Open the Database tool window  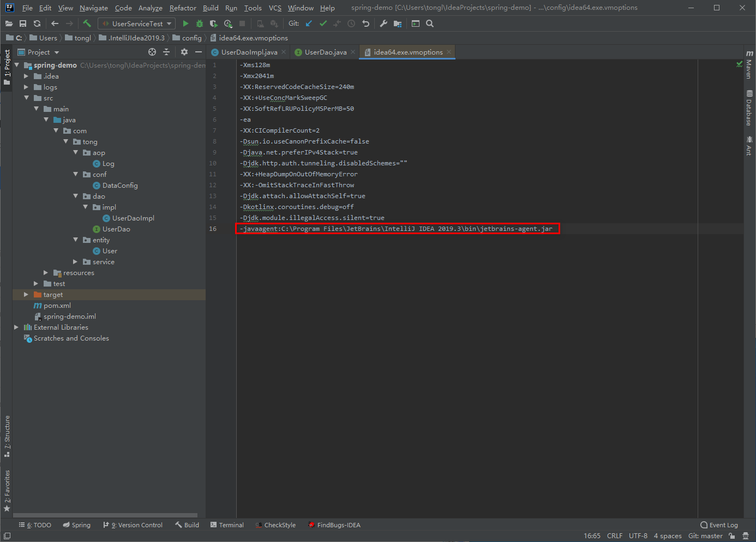tap(749, 108)
